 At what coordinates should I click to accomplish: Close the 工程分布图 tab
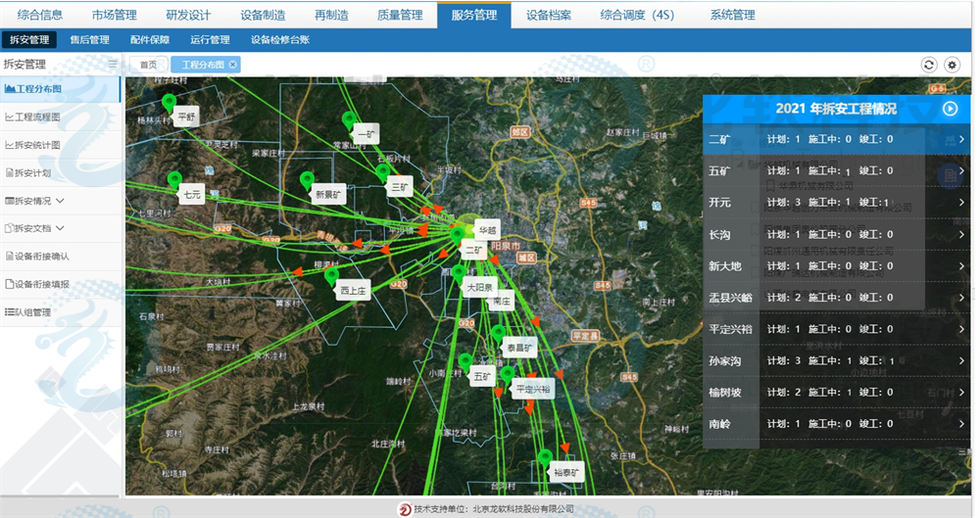[233, 65]
